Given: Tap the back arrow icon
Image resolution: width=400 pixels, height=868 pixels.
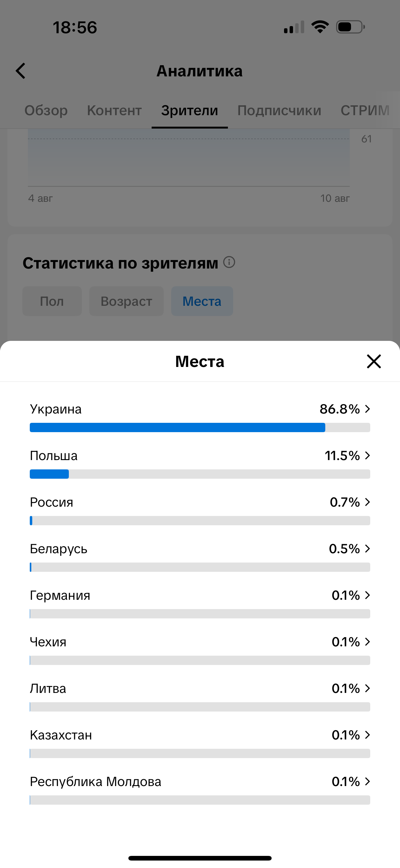Looking at the screenshot, I should point(21,71).
